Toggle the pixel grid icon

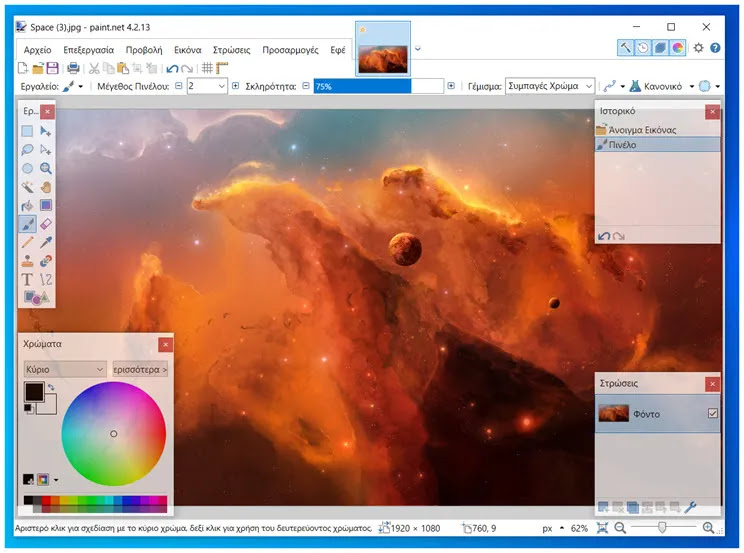pos(207,68)
